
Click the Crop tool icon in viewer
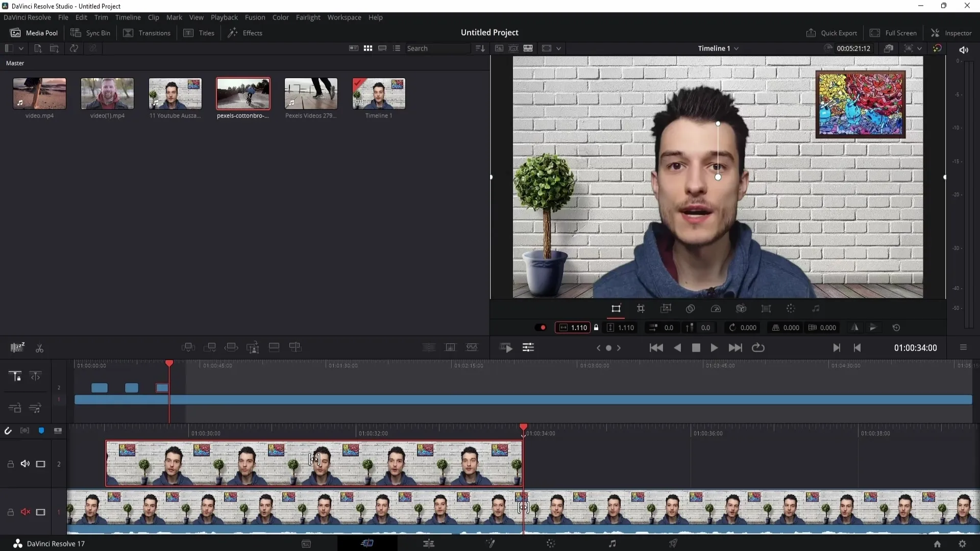point(640,308)
